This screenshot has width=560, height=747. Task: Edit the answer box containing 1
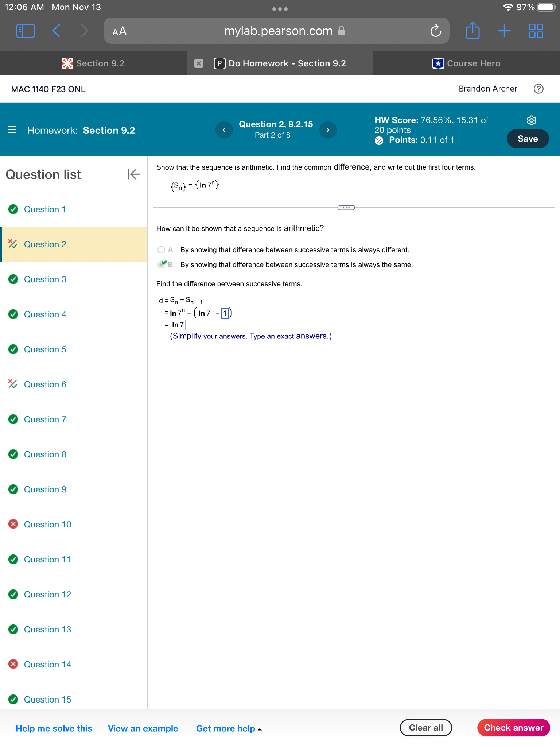pos(225,313)
